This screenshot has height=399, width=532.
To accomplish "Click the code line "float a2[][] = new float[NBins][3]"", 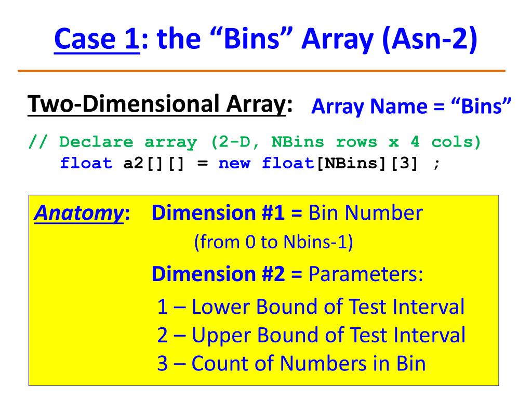I will 250,164.
